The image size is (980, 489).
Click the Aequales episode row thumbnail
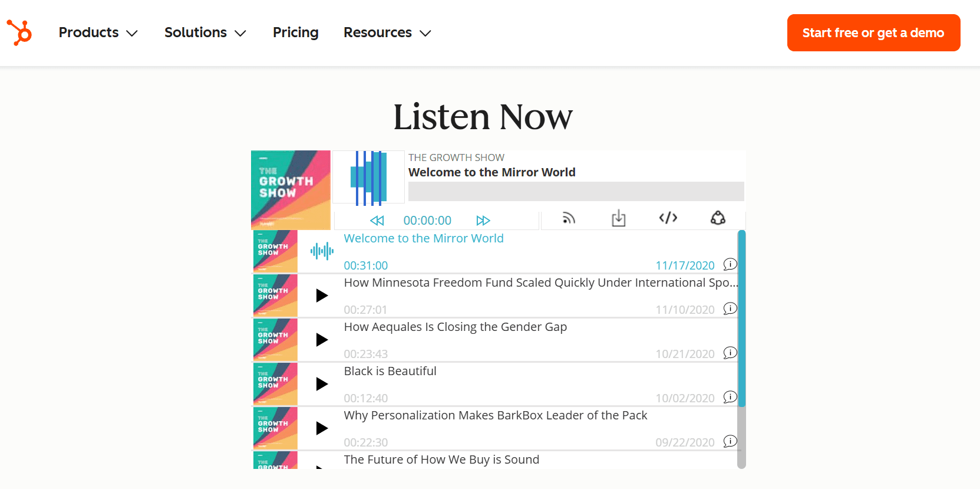(x=275, y=340)
